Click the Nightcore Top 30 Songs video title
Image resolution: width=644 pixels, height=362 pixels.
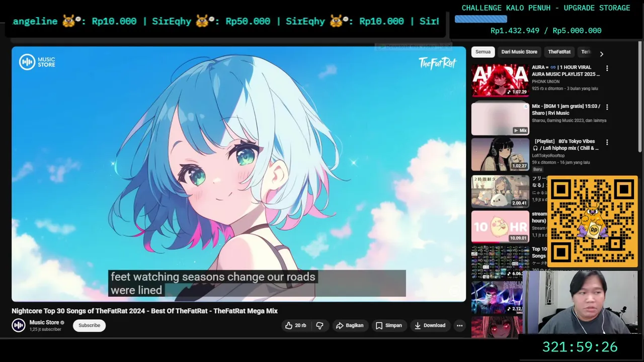[145, 311]
